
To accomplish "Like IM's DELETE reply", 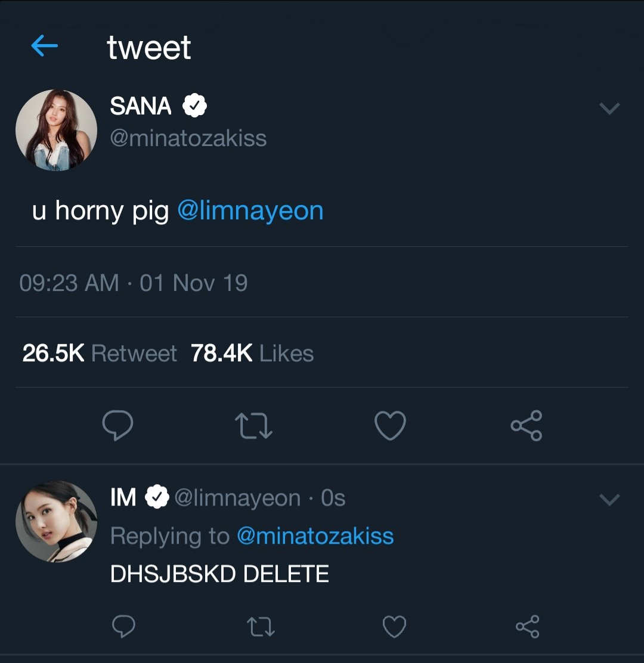I will pyautogui.click(x=394, y=627).
